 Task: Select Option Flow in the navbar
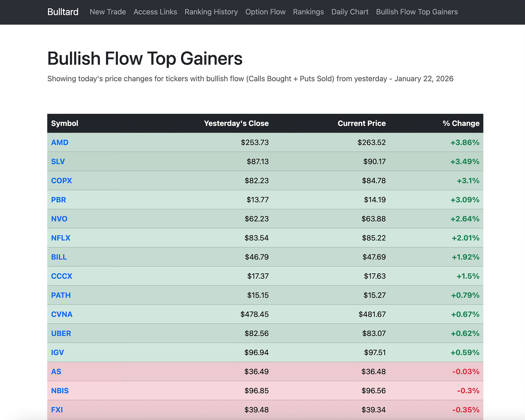265,12
